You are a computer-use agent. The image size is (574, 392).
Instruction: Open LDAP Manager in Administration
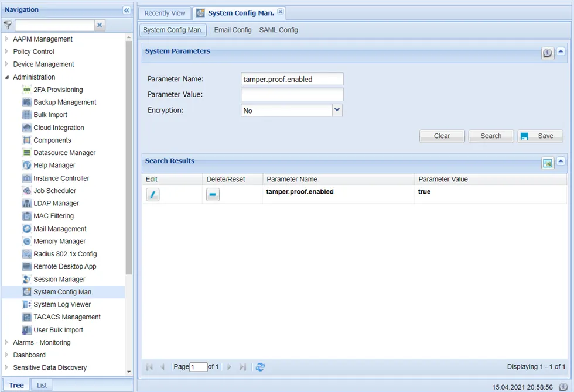pos(56,204)
